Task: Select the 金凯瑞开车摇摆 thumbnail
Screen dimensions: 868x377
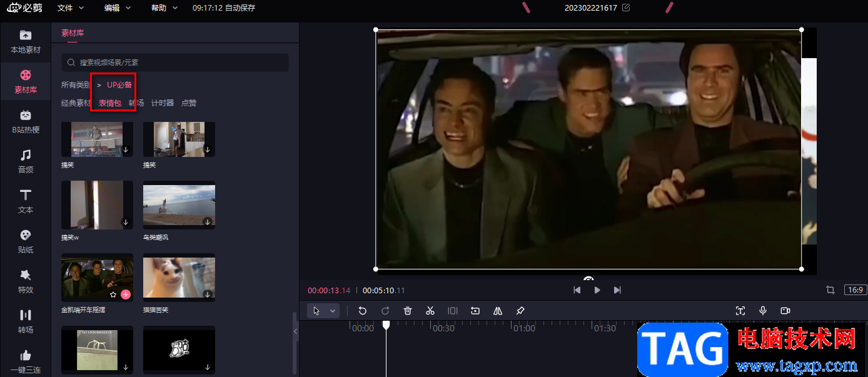Action: 97,277
